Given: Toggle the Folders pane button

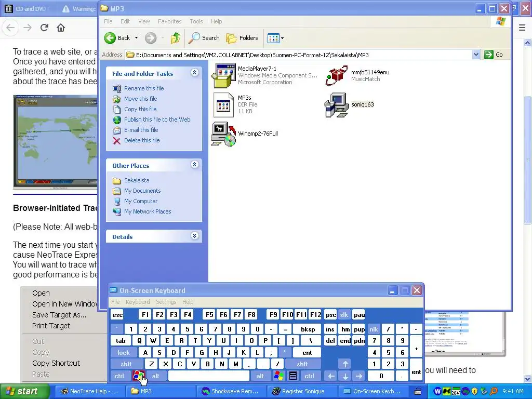Looking at the screenshot, I should tap(242, 38).
